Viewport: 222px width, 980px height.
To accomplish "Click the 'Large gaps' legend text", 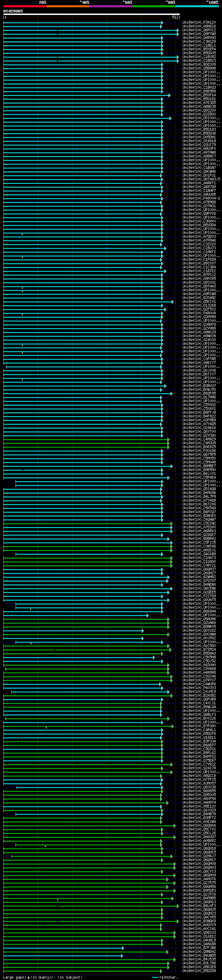I will tap(15, 977).
